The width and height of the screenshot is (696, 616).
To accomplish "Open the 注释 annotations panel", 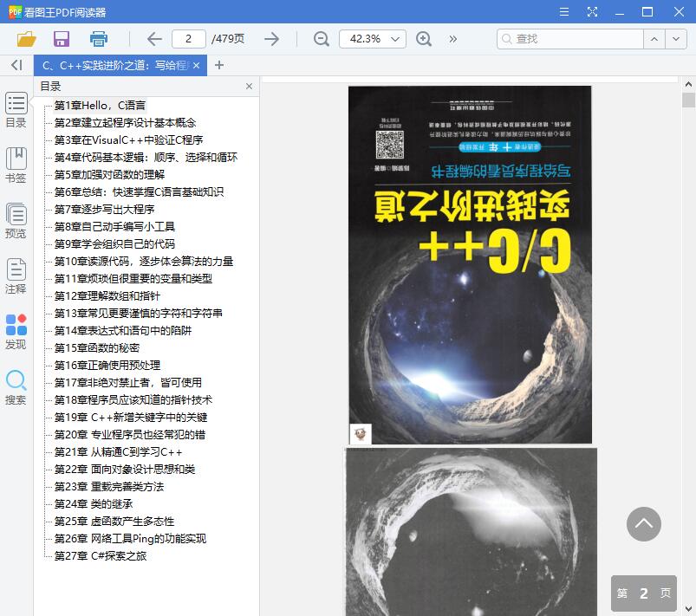I will (16, 276).
